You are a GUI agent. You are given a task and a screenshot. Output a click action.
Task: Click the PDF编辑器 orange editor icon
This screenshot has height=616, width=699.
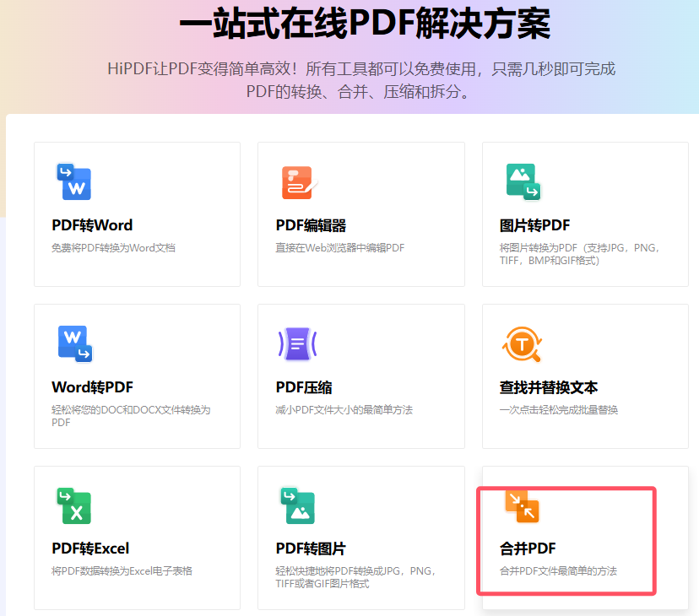pos(297,181)
